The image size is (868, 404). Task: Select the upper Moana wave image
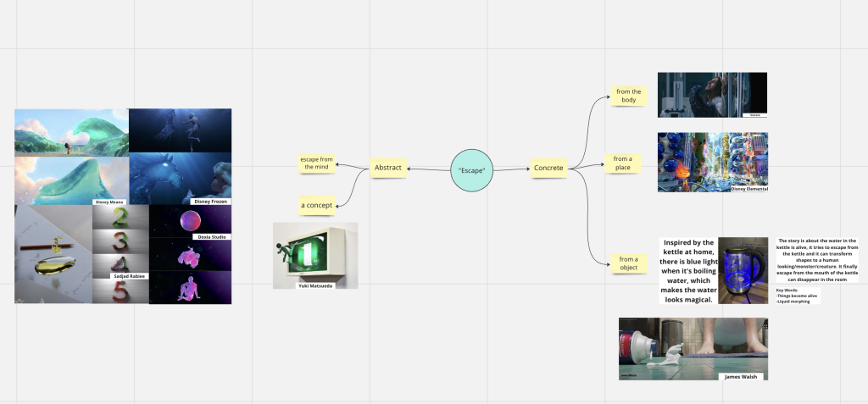coord(71,132)
